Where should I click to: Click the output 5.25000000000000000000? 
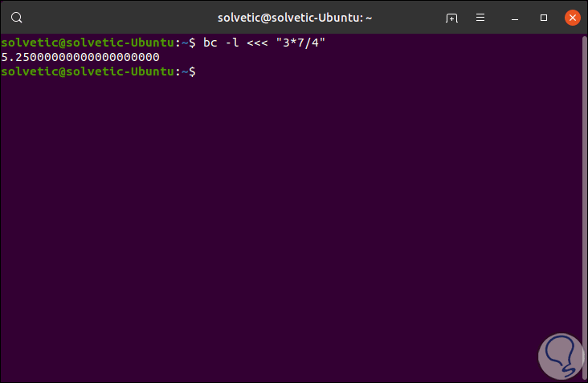click(80, 57)
